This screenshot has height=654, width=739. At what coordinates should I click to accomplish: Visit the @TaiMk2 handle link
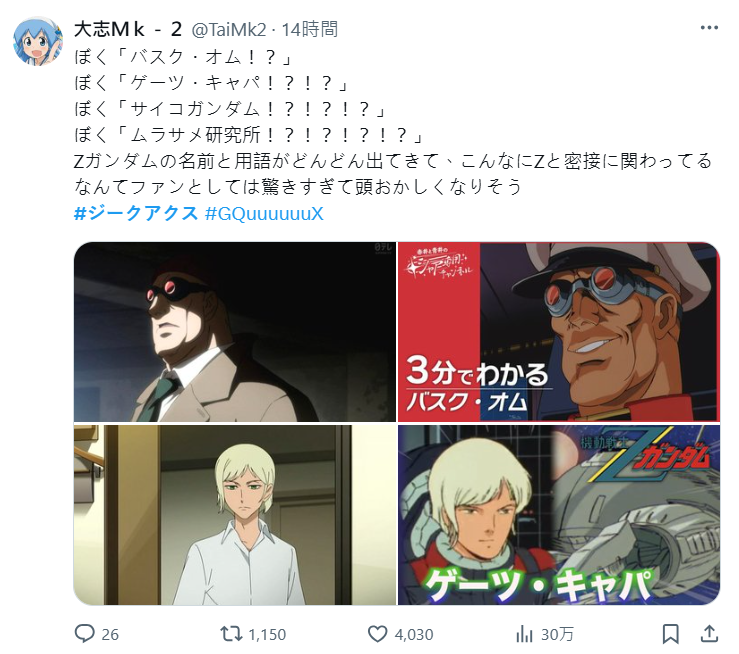tap(229, 30)
